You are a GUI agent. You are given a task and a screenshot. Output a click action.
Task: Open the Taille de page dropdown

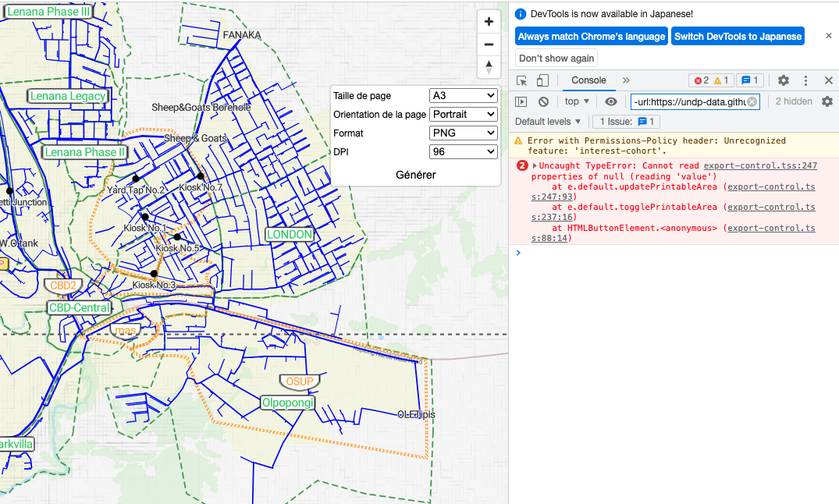pos(464,96)
